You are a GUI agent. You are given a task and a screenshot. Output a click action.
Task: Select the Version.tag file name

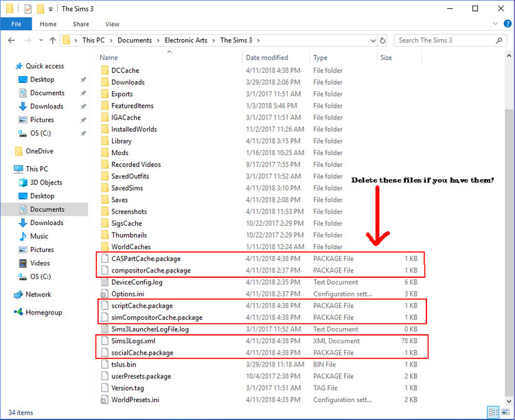pyautogui.click(x=128, y=388)
